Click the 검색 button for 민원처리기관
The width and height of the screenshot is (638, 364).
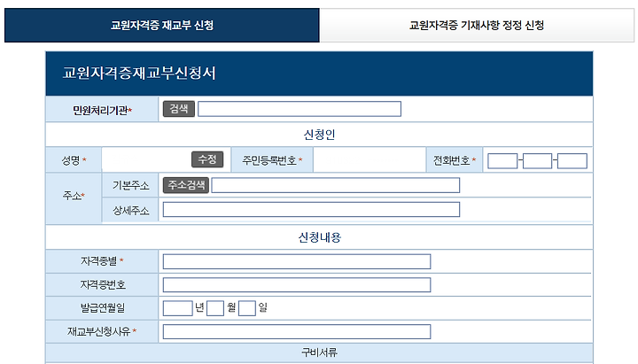[179, 109]
